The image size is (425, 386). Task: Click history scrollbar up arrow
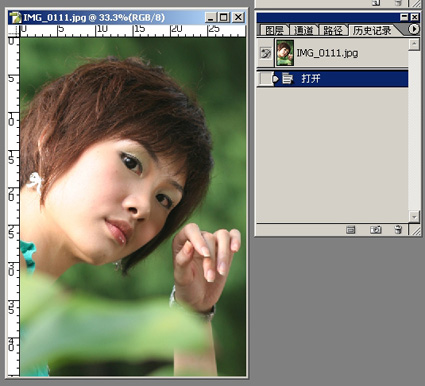pos(414,44)
